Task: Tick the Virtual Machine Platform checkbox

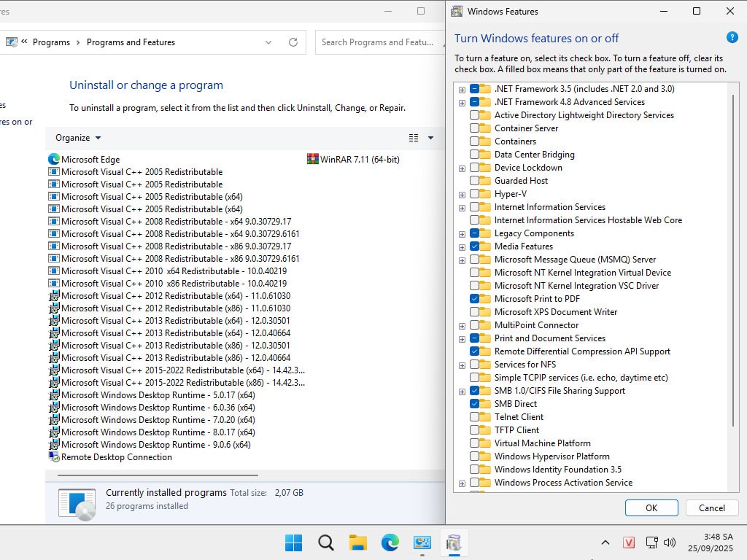Action: [475, 443]
